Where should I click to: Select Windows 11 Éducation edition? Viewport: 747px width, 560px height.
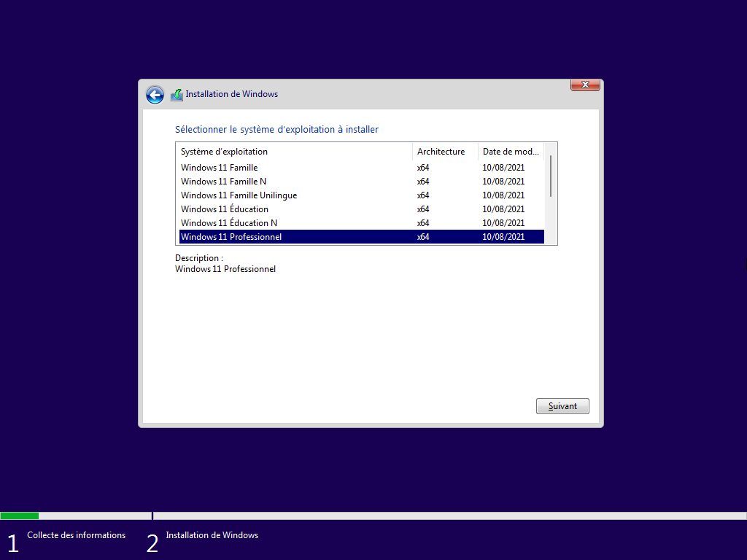click(x=362, y=209)
